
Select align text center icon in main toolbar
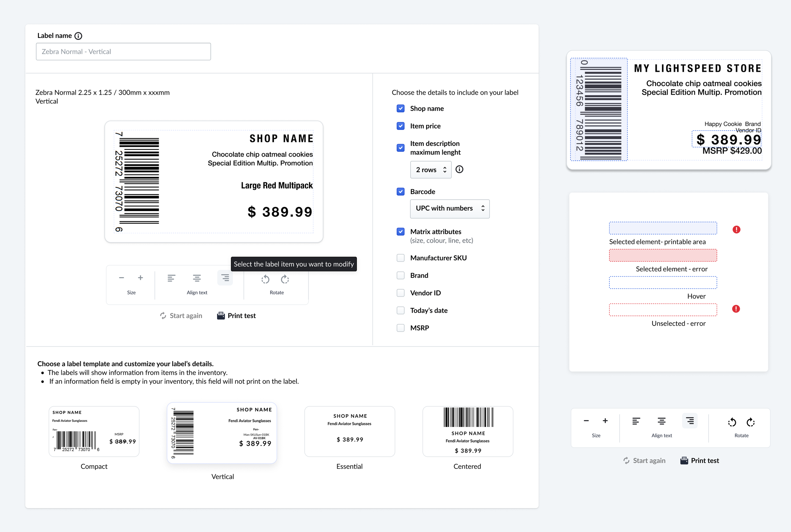pyautogui.click(x=197, y=279)
